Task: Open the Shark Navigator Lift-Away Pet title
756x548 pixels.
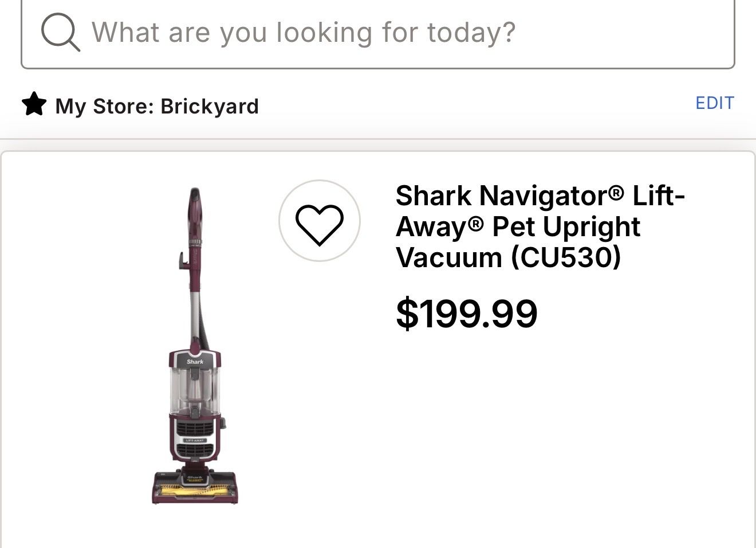Action: 540,226
